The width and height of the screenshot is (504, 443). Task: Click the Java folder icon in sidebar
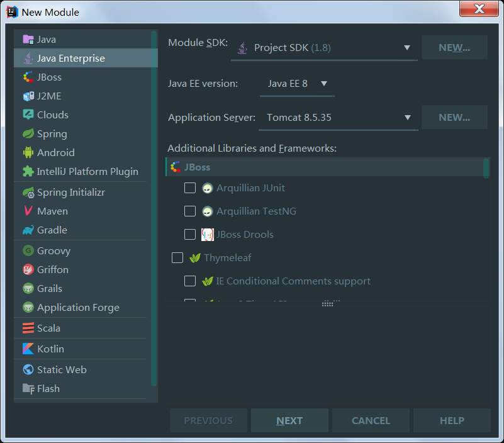[x=28, y=40]
